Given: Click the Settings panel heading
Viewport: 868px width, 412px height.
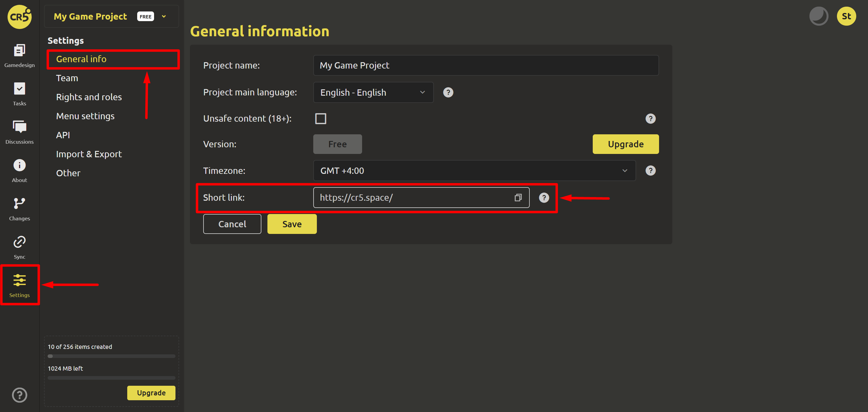Looking at the screenshot, I should coord(66,40).
